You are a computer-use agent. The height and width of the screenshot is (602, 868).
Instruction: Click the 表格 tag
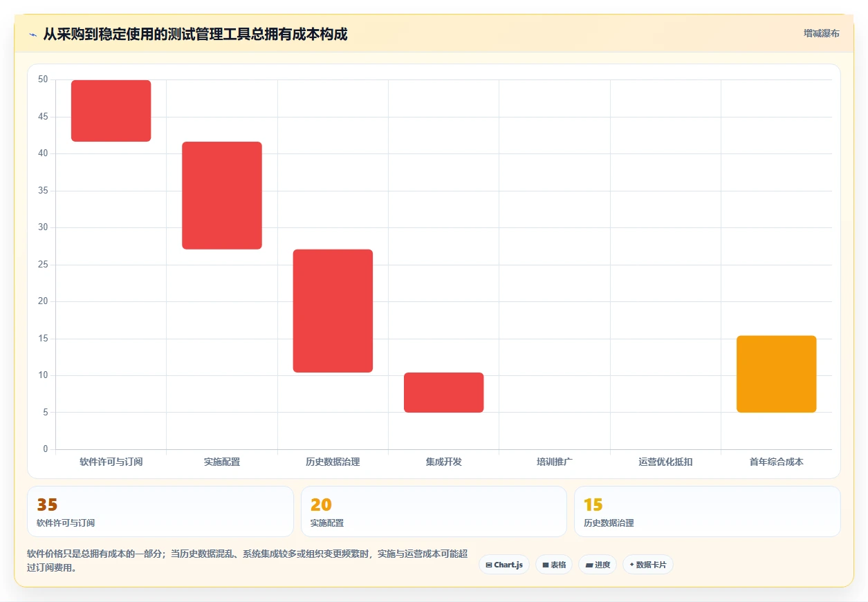(554, 565)
